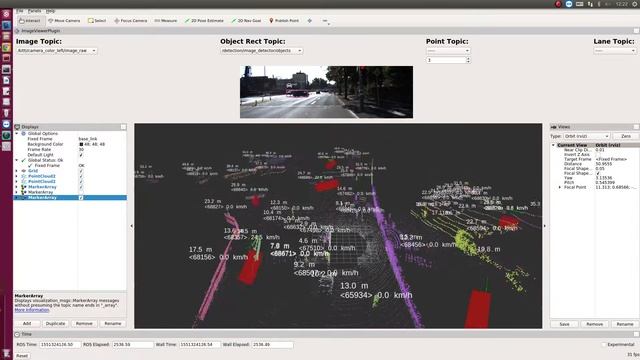Open the Help menu
The width and height of the screenshot is (640, 360).
point(50,11)
